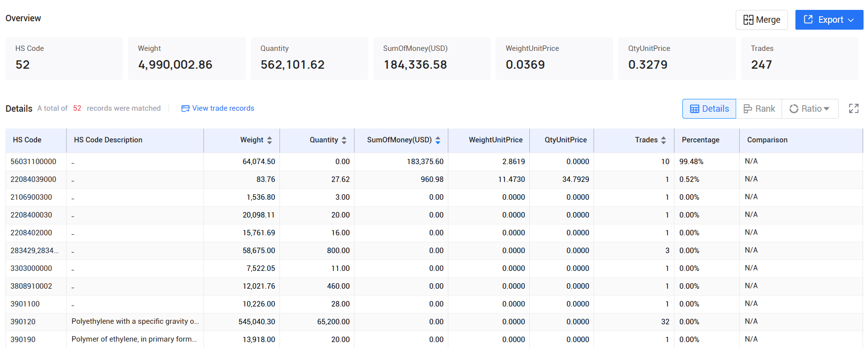
Task: Click the 183,375.60 money value
Action: tap(425, 162)
